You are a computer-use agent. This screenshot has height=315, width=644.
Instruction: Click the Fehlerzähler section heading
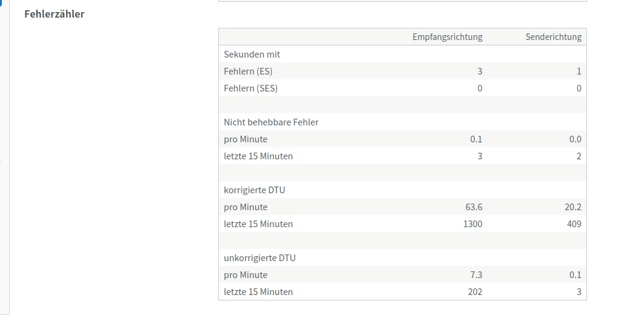tap(54, 13)
